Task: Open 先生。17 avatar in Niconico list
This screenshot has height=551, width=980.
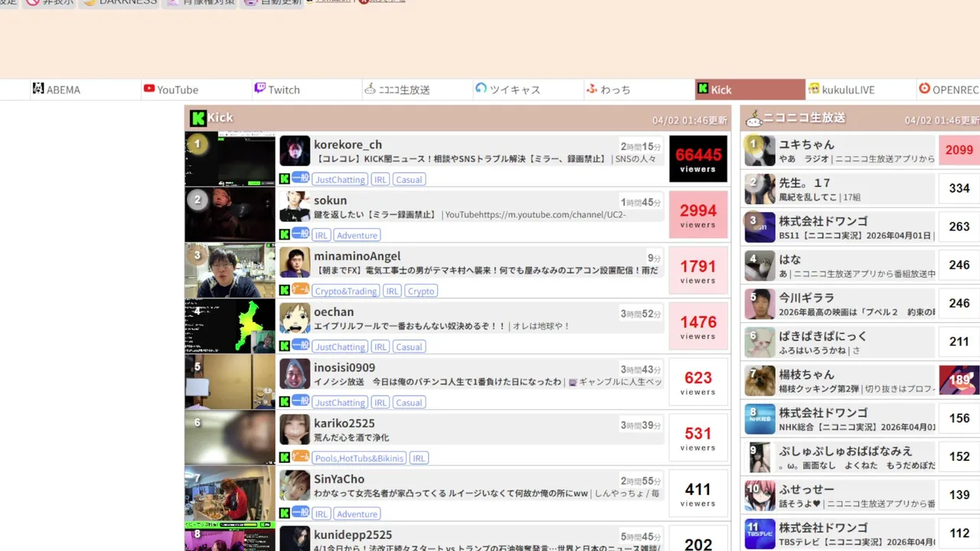Action: tap(760, 189)
